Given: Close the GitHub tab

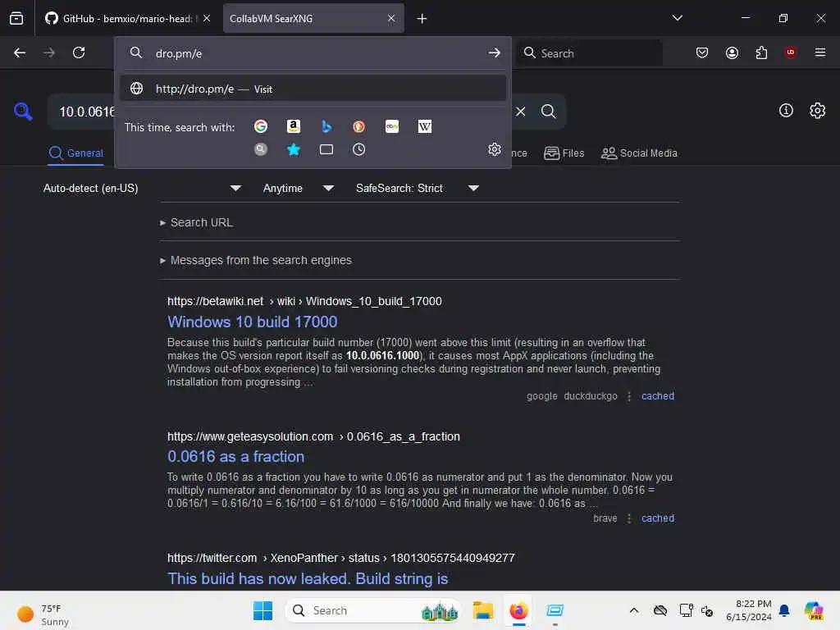Looking at the screenshot, I should (207, 18).
